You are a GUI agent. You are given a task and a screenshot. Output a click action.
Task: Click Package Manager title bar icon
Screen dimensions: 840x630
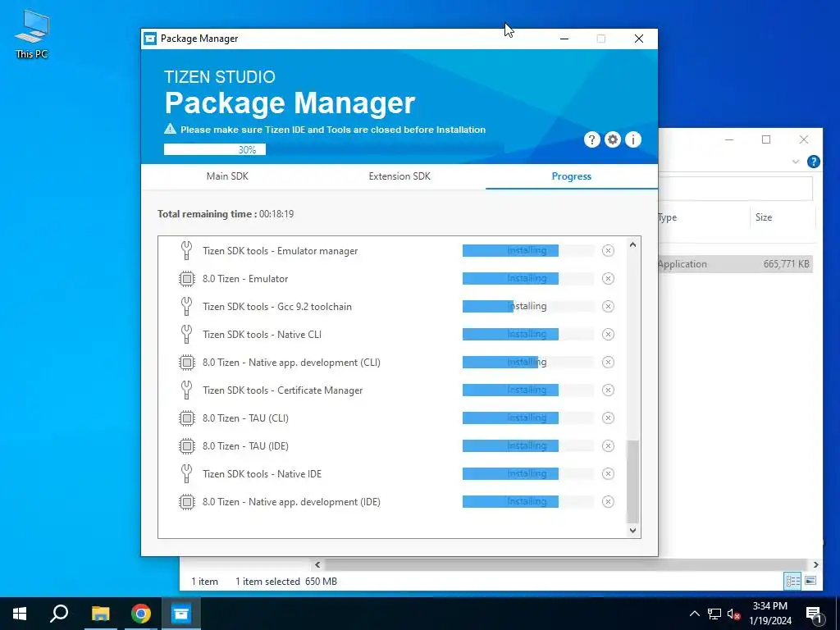(151, 39)
